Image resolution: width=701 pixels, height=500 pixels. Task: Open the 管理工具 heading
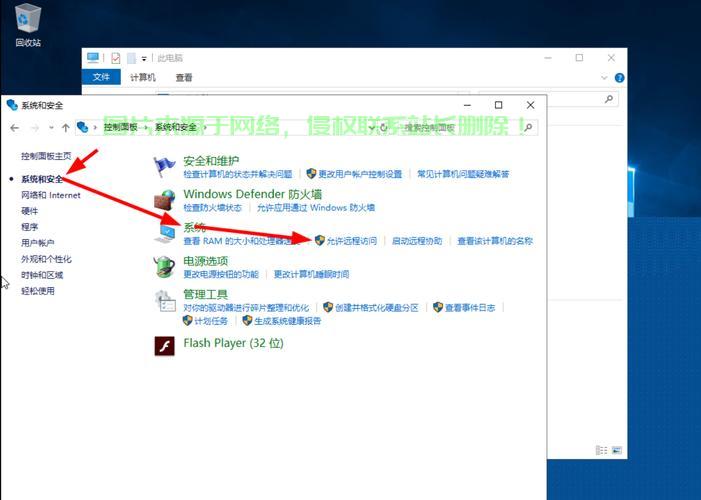(x=206, y=294)
